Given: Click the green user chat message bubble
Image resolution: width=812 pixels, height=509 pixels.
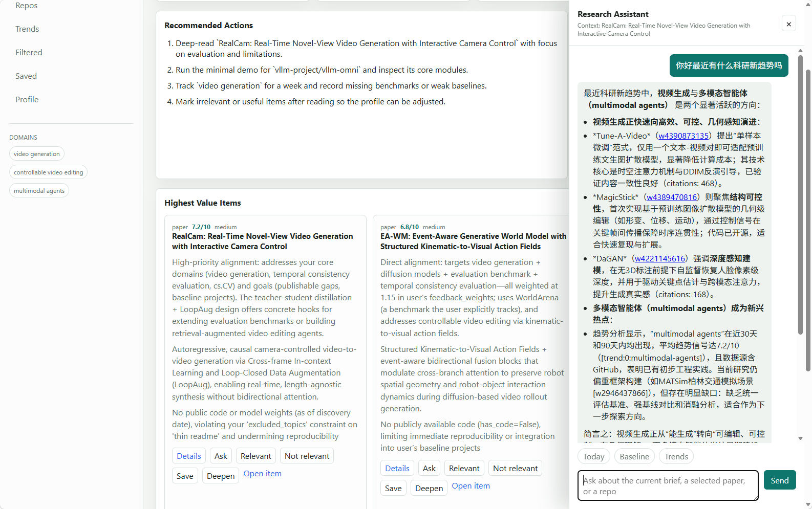Looking at the screenshot, I should click(x=729, y=65).
